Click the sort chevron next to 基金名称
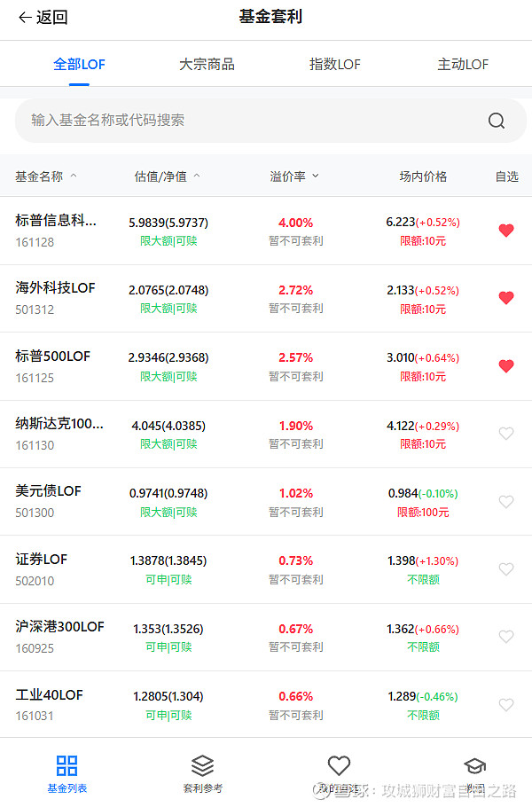This screenshot has width=532, height=807. point(73,176)
